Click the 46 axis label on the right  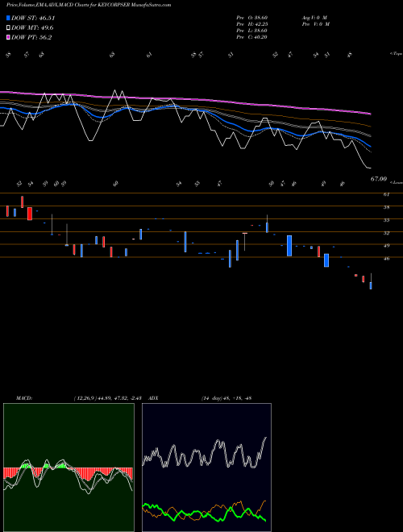pos(386,259)
